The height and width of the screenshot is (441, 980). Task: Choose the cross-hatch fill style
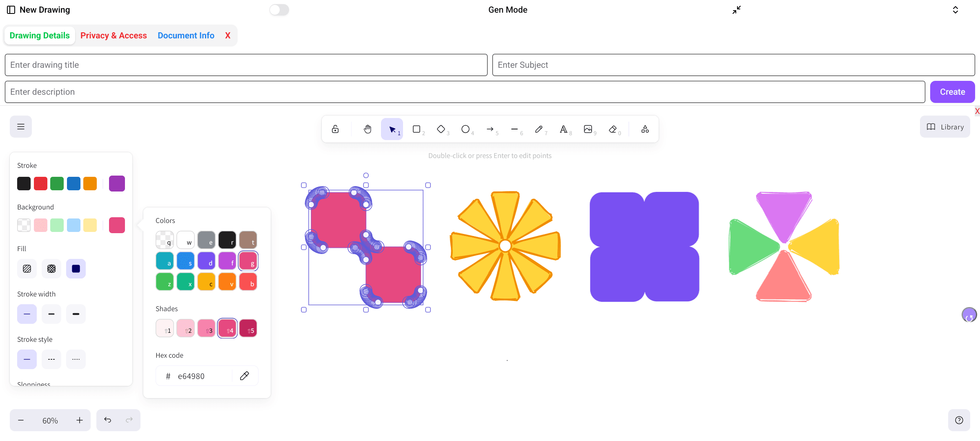click(51, 269)
